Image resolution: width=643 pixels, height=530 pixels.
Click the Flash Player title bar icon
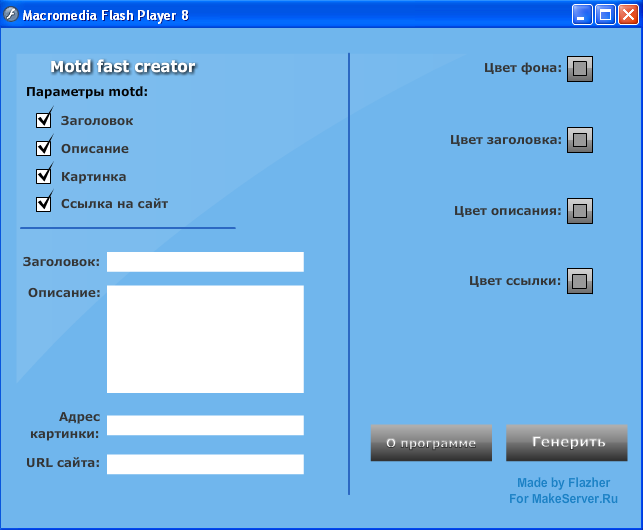click(x=11, y=14)
